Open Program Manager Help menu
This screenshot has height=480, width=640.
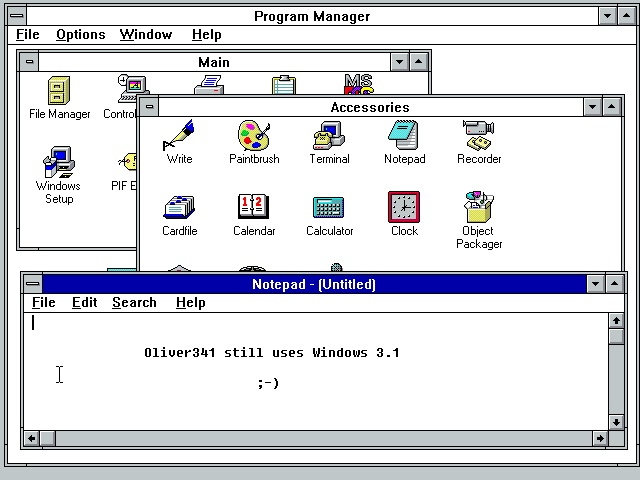(x=207, y=35)
